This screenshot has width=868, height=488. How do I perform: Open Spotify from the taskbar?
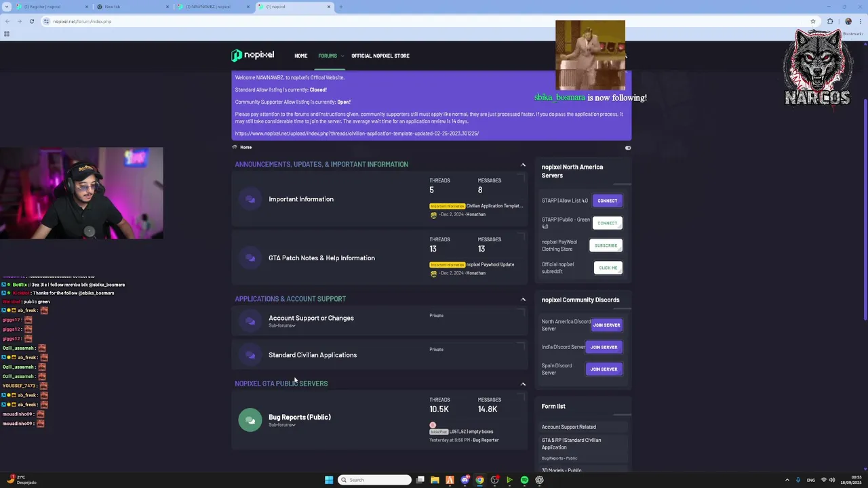pyautogui.click(x=524, y=480)
